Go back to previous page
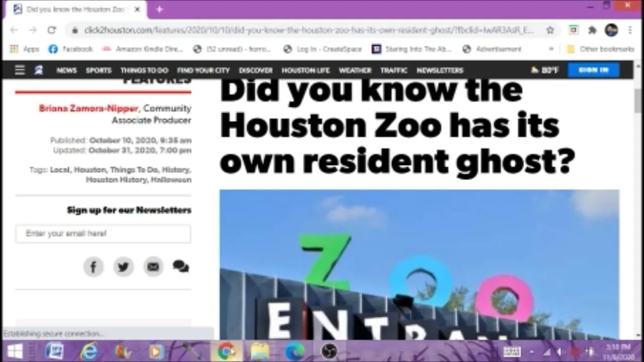This screenshot has width=644, height=362. tap(14, 30)
